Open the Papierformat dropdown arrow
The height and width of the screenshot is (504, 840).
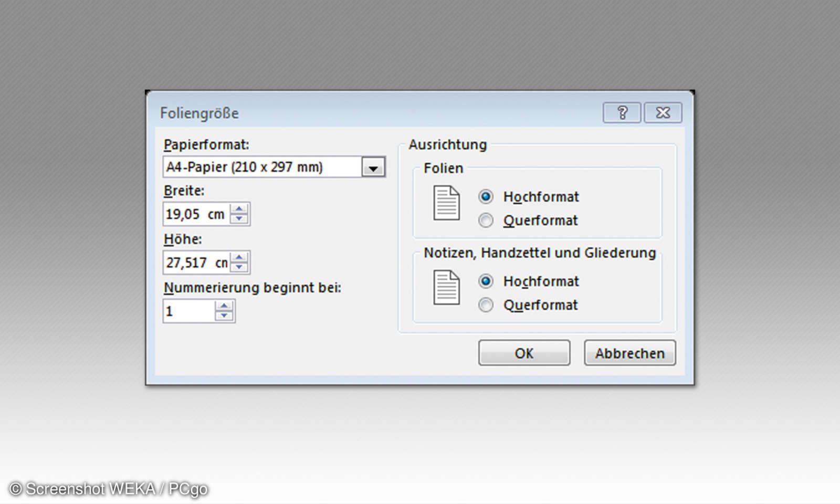tap(373, 167)
